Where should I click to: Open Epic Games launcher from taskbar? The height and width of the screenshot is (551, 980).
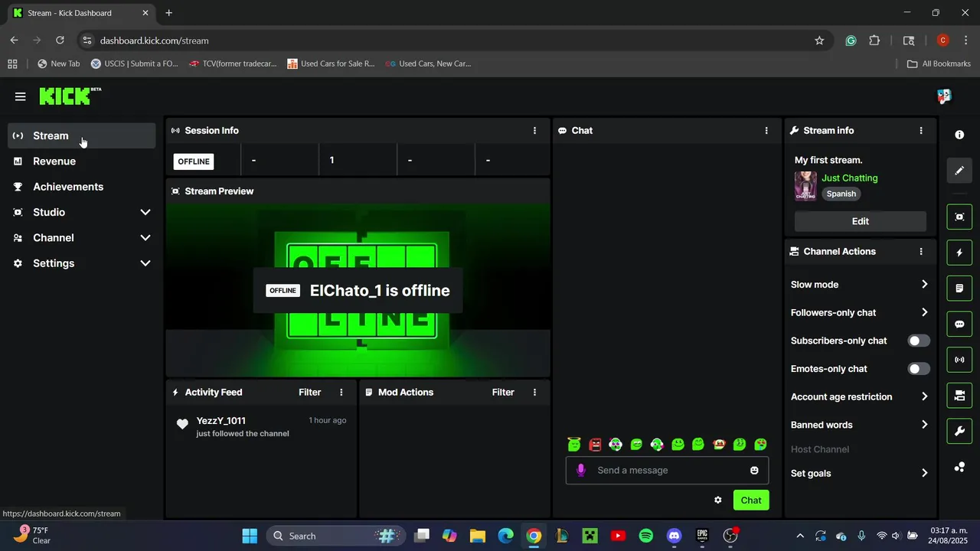pyautogui.click(x=702, y=536)
